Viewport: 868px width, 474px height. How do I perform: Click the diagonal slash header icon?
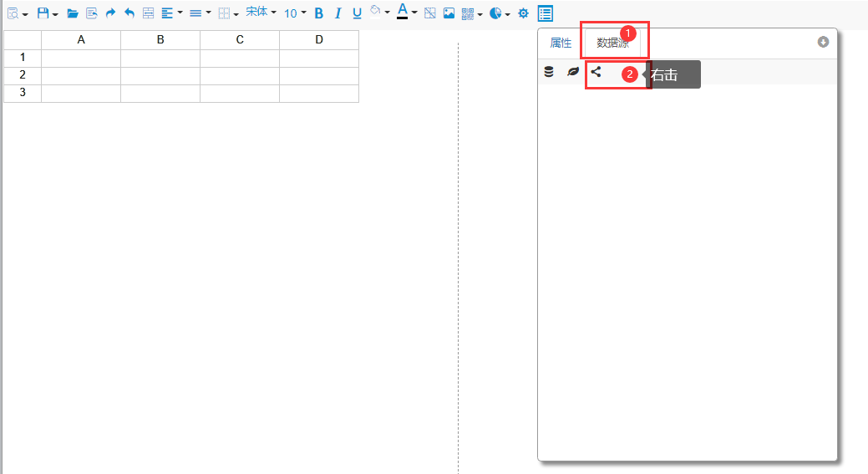click(x=430, y=13)
